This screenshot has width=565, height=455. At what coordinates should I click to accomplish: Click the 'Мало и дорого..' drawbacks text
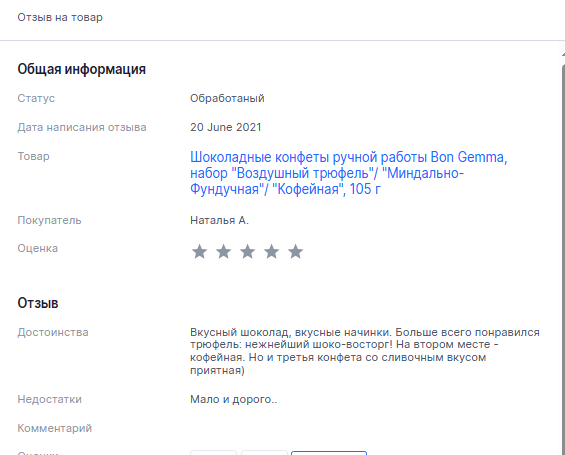click(233, 399)
